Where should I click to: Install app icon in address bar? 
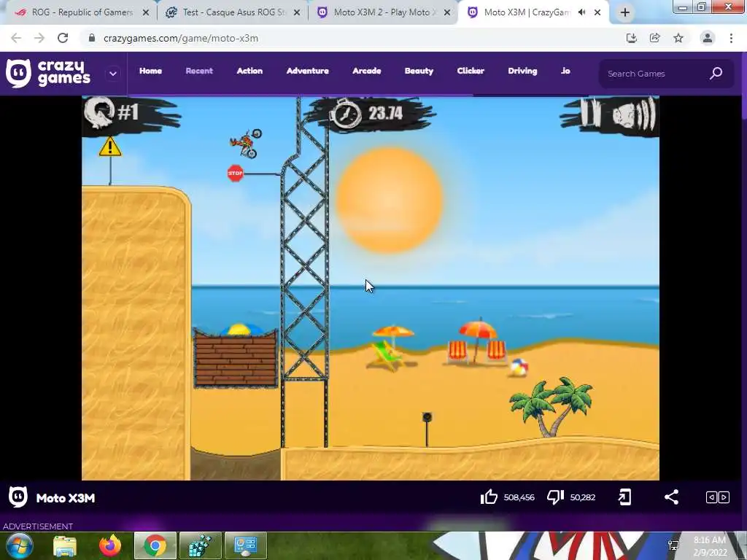[x=631, y=38]
